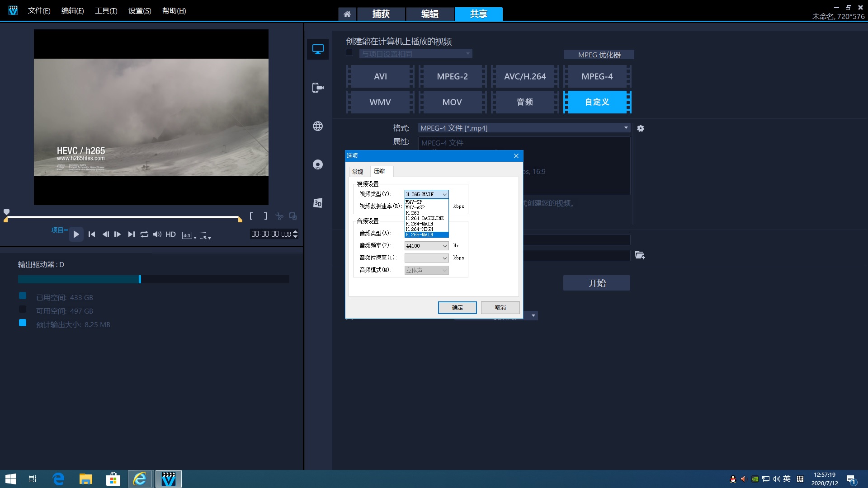Set mark-out with right bracket icon

click(x=265, y=216)
